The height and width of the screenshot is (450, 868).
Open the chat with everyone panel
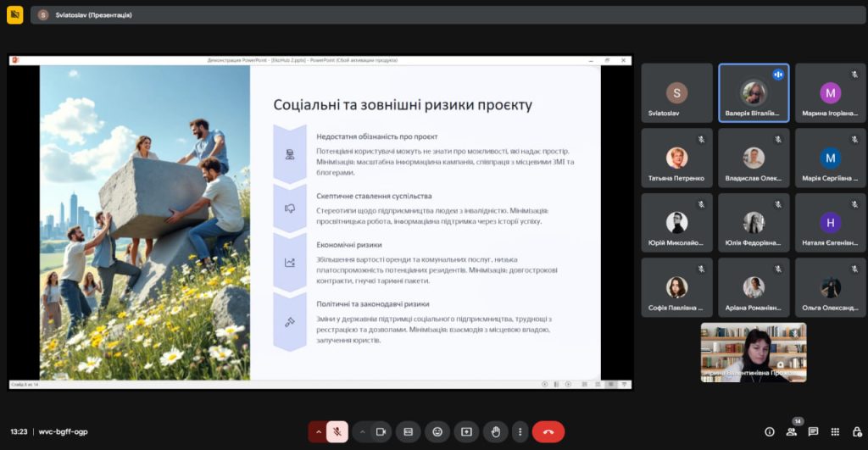(x=813, y=431)
